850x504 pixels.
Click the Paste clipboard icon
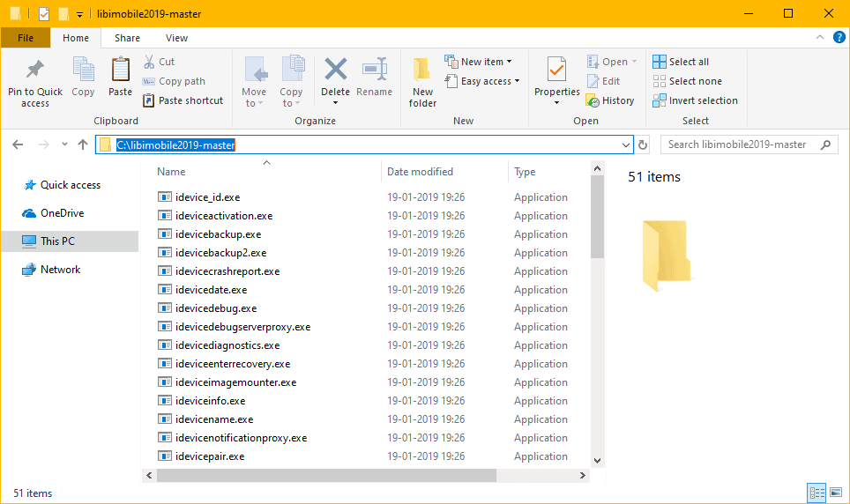(x=120, y=70)
